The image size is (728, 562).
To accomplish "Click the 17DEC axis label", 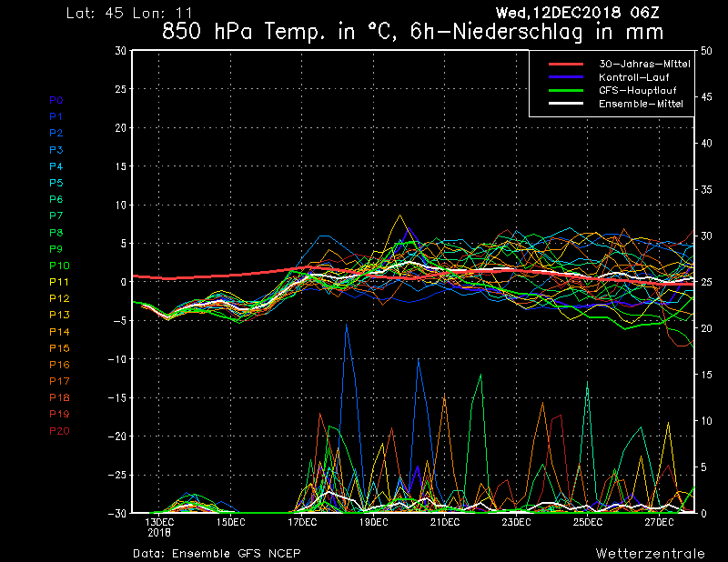I will pyautogui.click(x=302, y=522).
